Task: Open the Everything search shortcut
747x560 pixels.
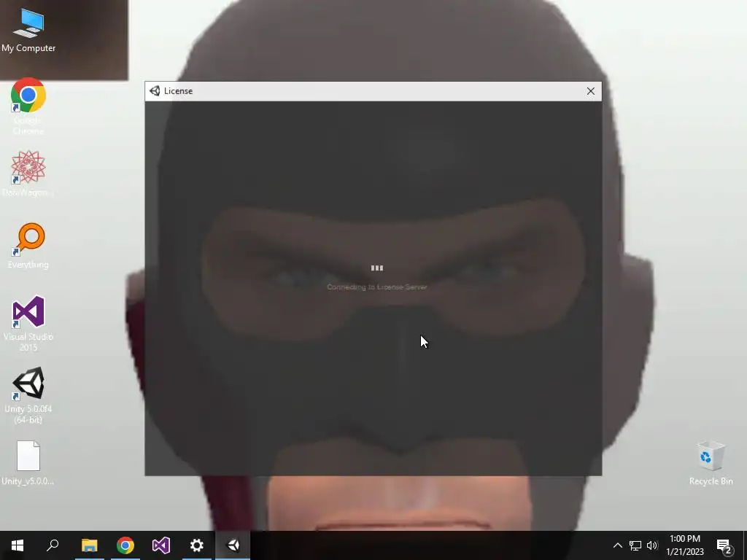Action: coord(28,246)
